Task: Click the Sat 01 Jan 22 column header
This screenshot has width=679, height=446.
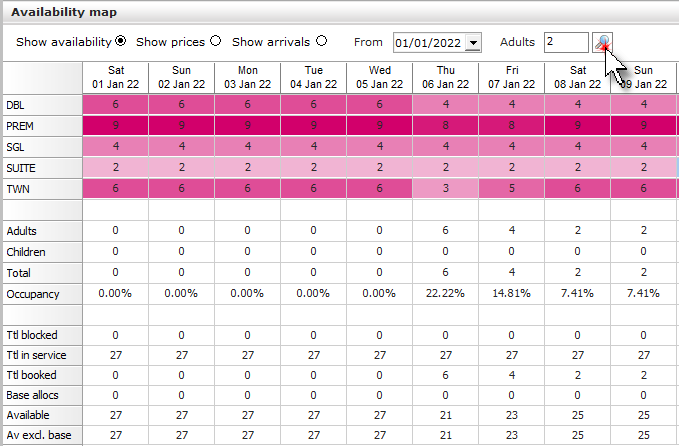Action: pyautogui.click(x=116, y=78)
